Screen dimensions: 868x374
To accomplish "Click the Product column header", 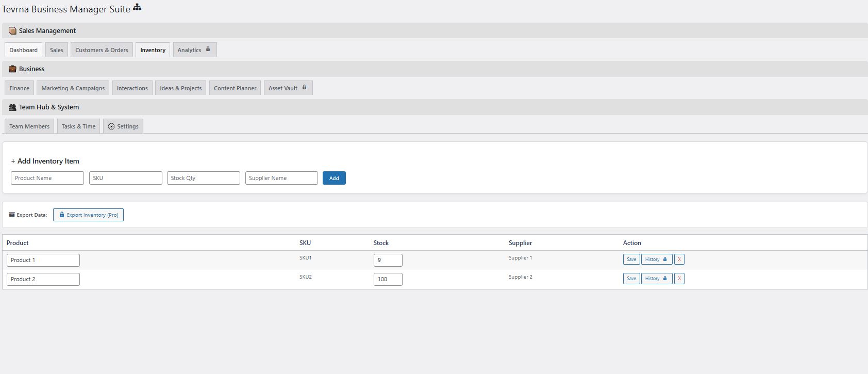I will [18, 243].
